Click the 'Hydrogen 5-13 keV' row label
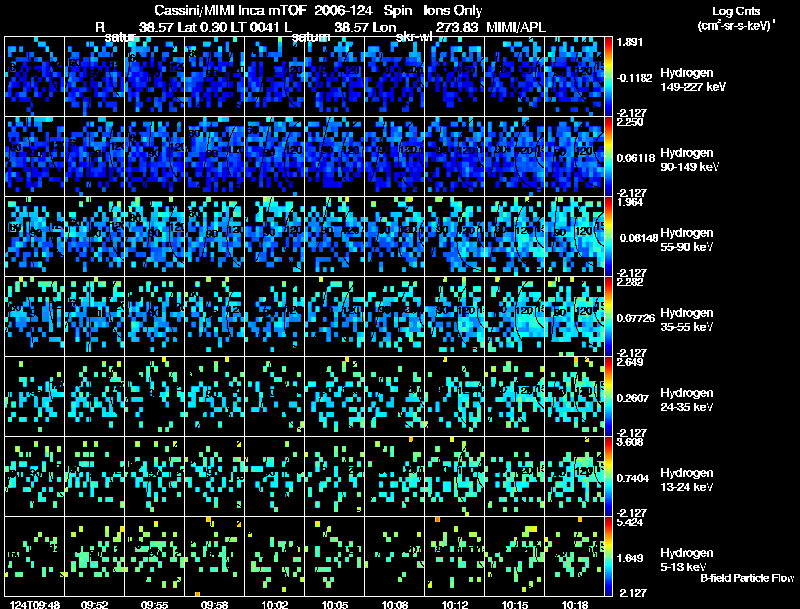 [x=687, y=560]
